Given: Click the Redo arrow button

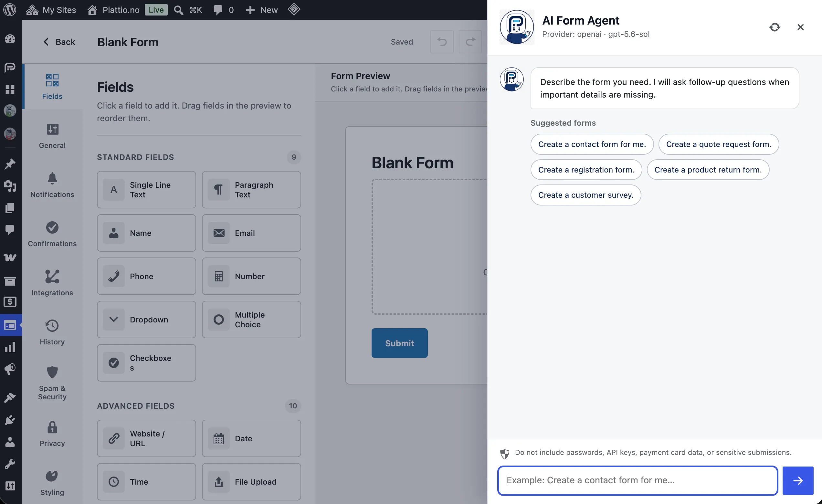Looking at the screenshot, I should [x=470, y=42].
